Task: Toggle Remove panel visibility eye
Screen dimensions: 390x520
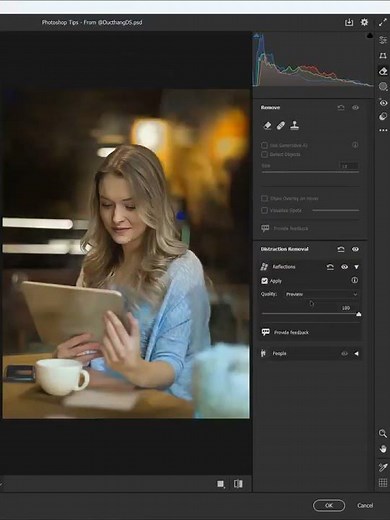Action: point(355,108)
